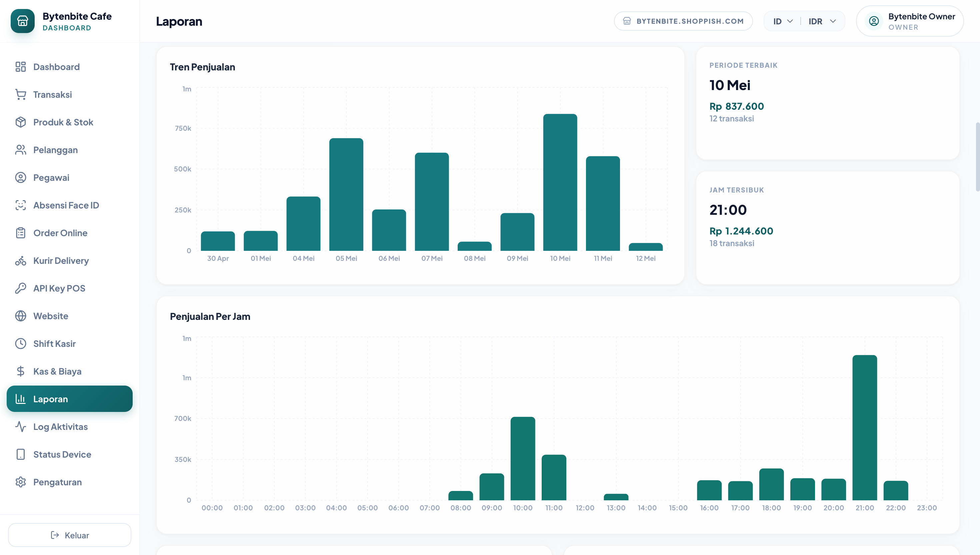
Task: Select Pelanggan in the sidebar
Action: tap(70, 150)
